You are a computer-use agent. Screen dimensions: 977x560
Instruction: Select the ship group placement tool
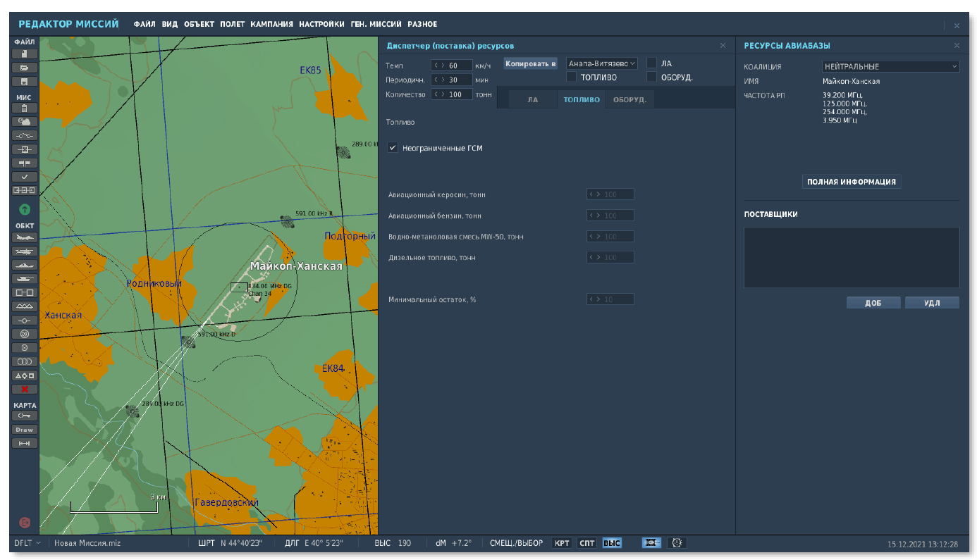pos(24,265)
